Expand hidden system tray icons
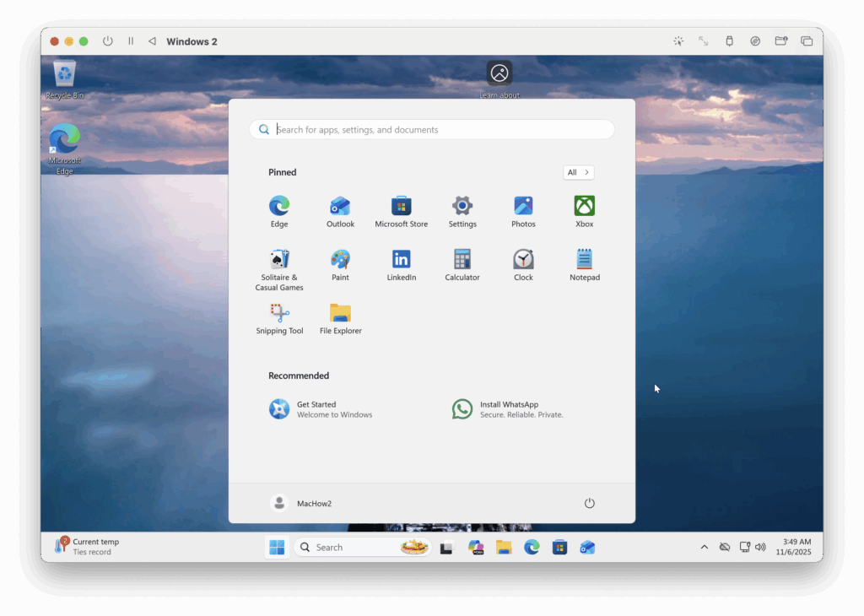This screenshot has height=616, width=864. [704, 547]
